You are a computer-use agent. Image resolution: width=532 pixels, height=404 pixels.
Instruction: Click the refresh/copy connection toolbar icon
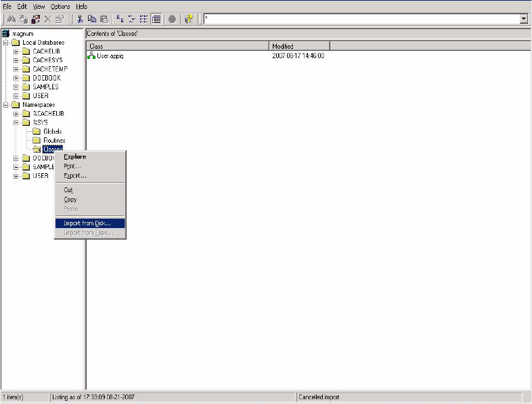coord(23,19)
